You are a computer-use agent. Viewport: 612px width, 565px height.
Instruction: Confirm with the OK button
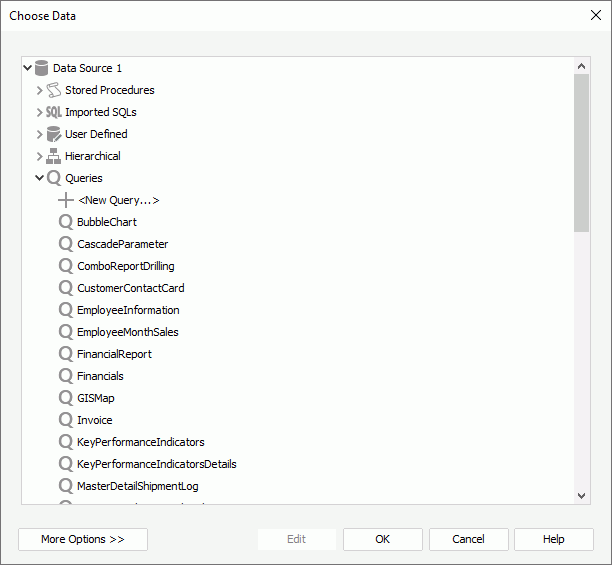pyautogui.click(x=382, y=539)
